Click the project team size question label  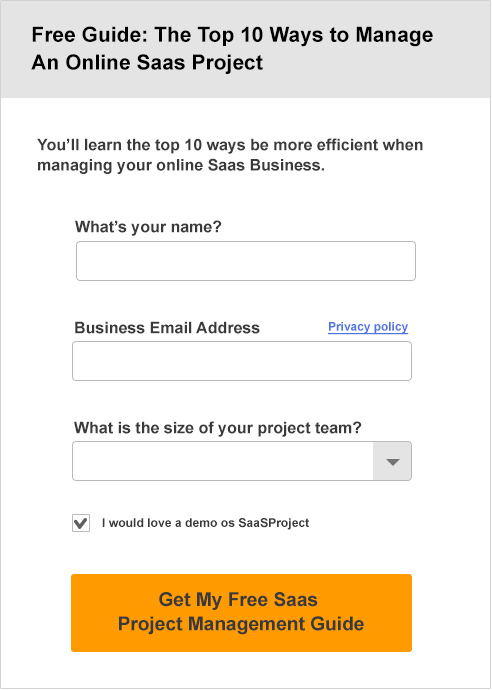point(217,428)
